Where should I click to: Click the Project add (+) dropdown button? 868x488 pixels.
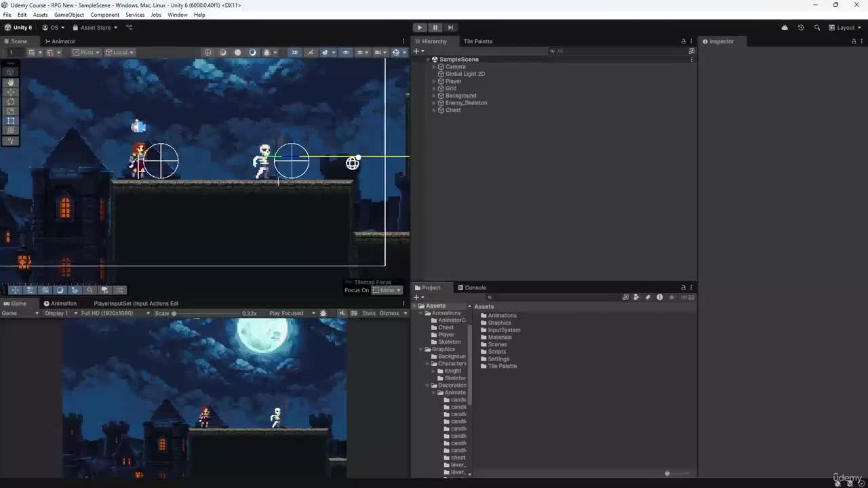pos(418,297)
